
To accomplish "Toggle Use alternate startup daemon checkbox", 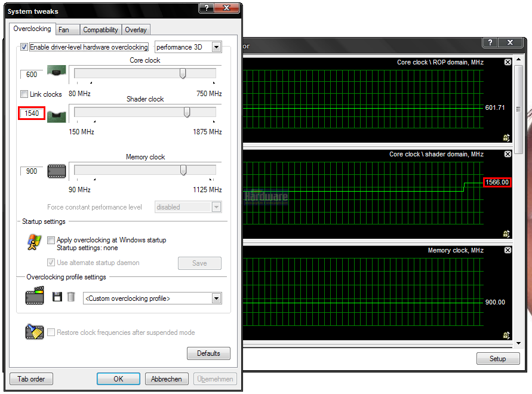I will (x=51, y=262).
